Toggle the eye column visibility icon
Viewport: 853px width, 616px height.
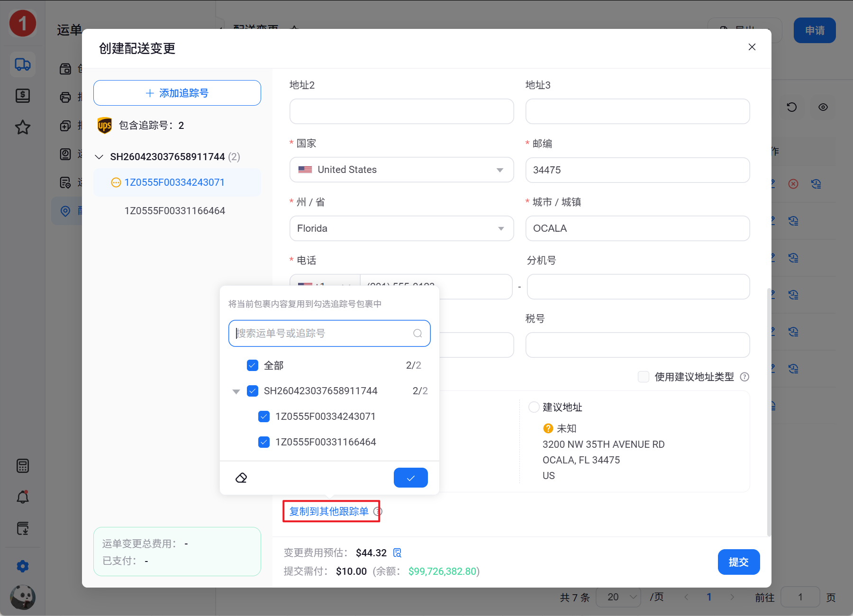[x=823, y=107]
